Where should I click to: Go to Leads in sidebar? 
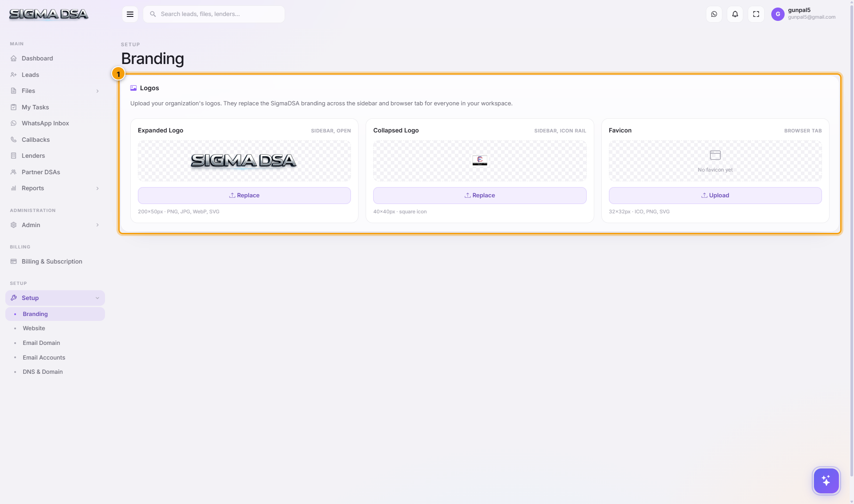pos(55,75)
